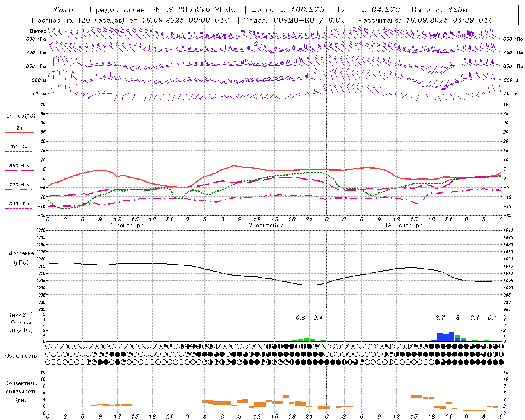
Task: Click the dashed line sample under "Td 2м"
Action: tap(18, 152)
